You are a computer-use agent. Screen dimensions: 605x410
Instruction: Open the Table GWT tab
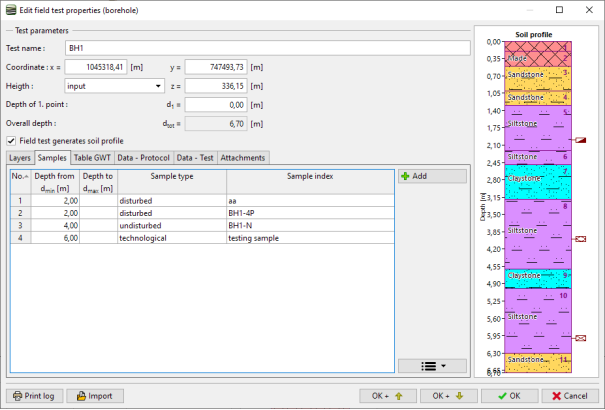click(x=92, y=158)
